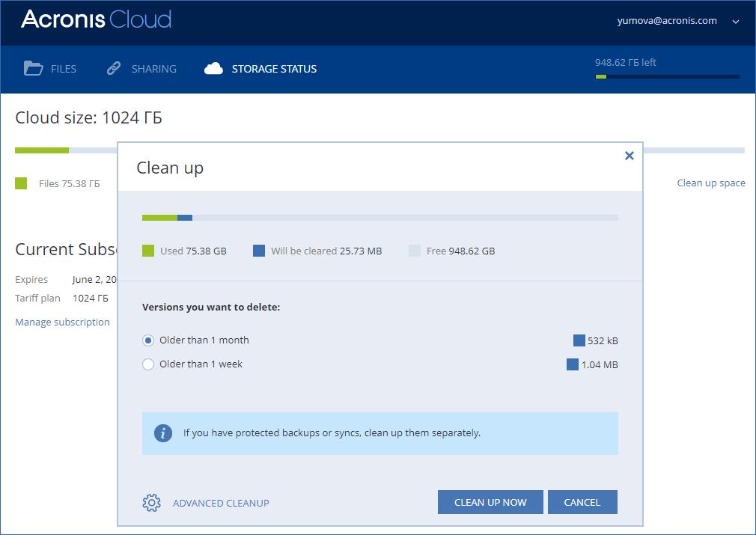Click the Acronis Cloud logo
Viewport: 756px width, 535px height.
[96, 19]
